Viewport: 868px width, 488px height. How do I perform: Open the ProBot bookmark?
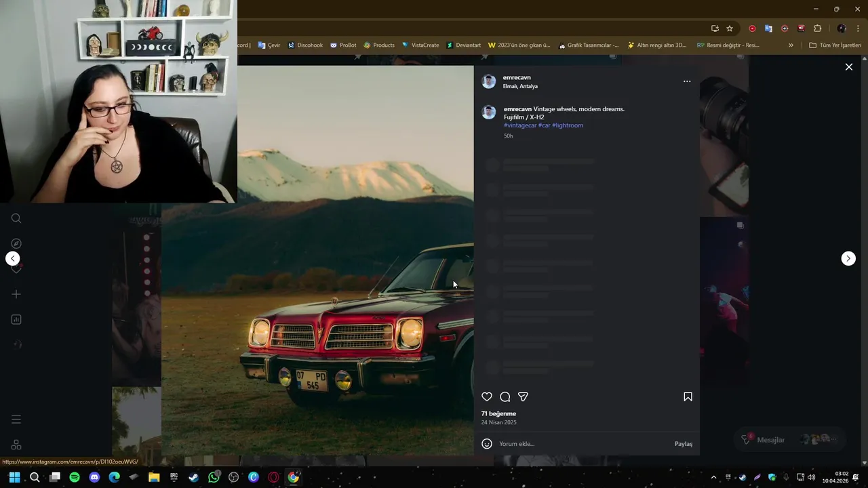pos(343,45)
